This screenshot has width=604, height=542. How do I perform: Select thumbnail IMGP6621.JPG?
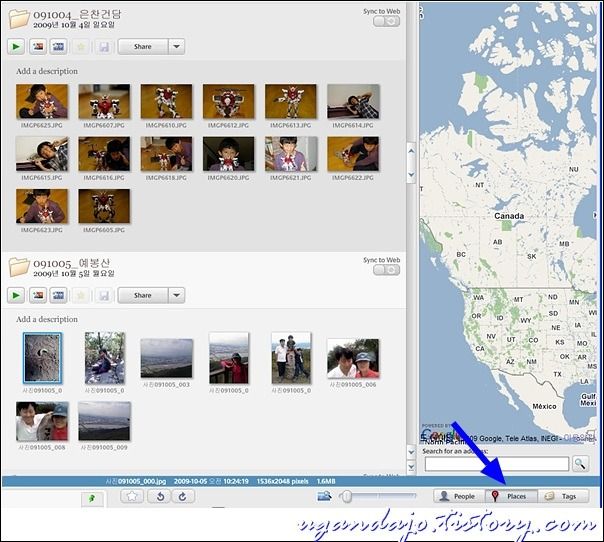coord(291,154)
